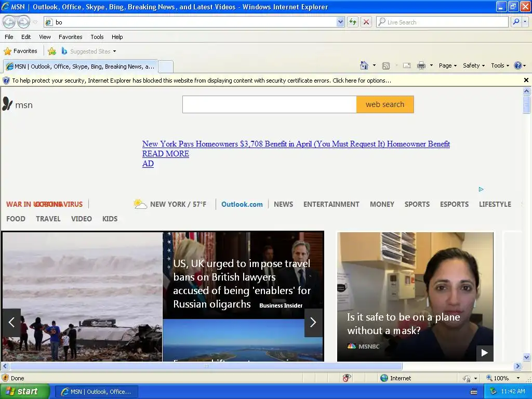The width and height of the screenshot is (532, 399).
Task: Click the Live Search magnifier button
Action: (x=516, y=22)
